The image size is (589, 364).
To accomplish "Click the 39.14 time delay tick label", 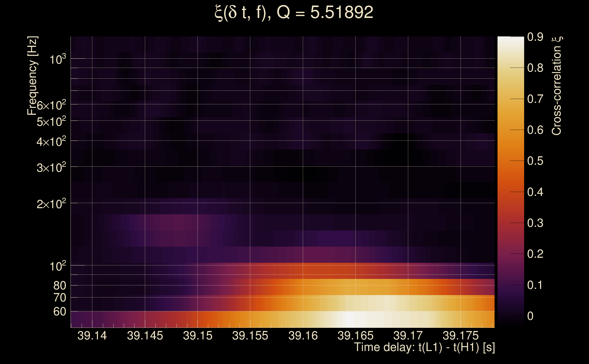I will (92, 336).
